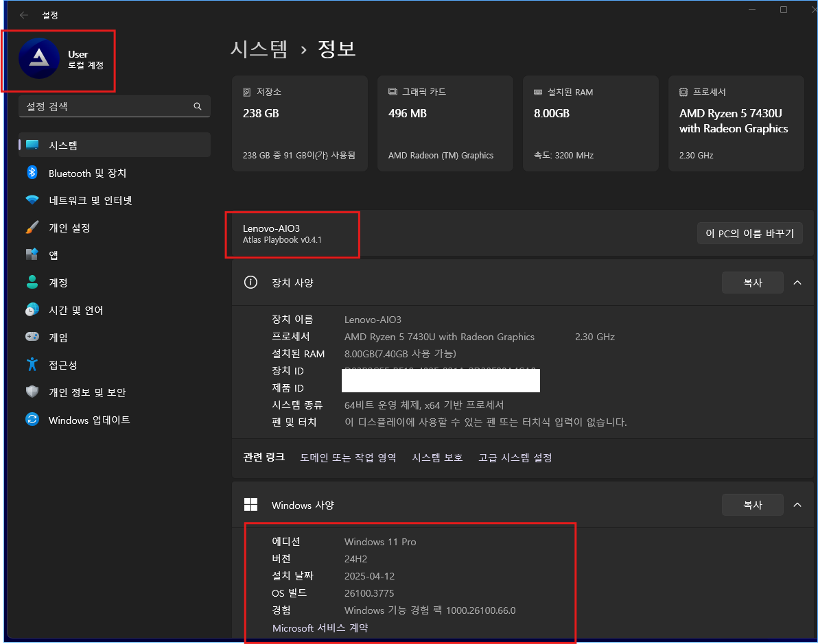Open 도메인 또는 작업 영역 link
The image size is (818, 644).
pos(348,457)
